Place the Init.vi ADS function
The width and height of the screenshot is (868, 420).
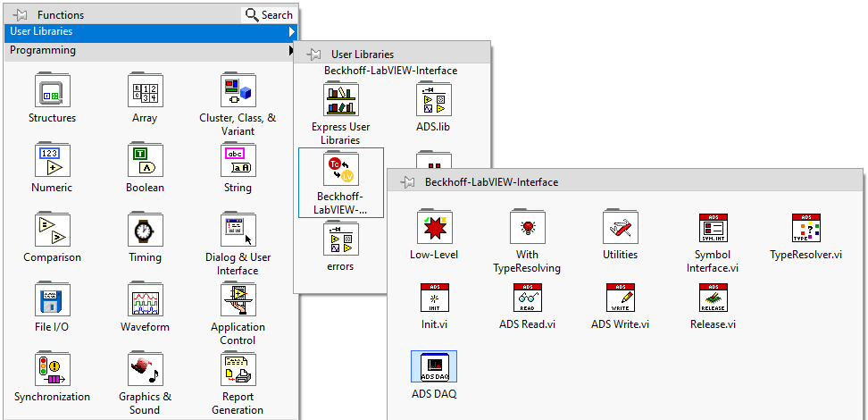tap(434, 298)
